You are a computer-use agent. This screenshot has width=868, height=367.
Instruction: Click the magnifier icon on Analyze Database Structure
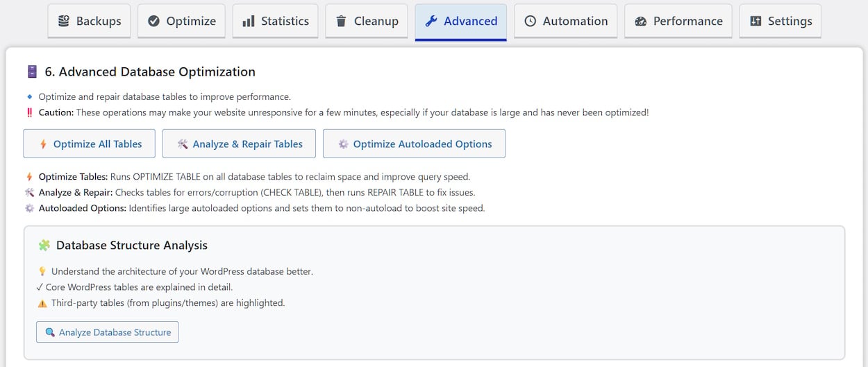[x=50, y=332]
